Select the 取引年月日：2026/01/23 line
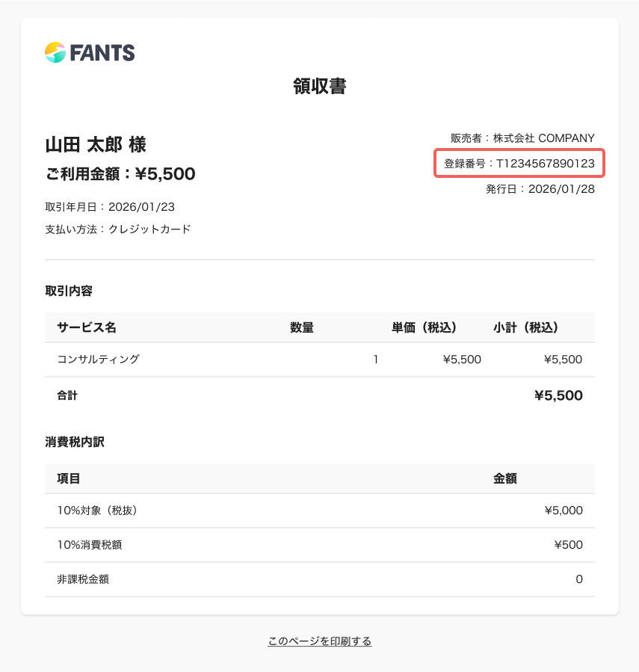 coord(110,207)
